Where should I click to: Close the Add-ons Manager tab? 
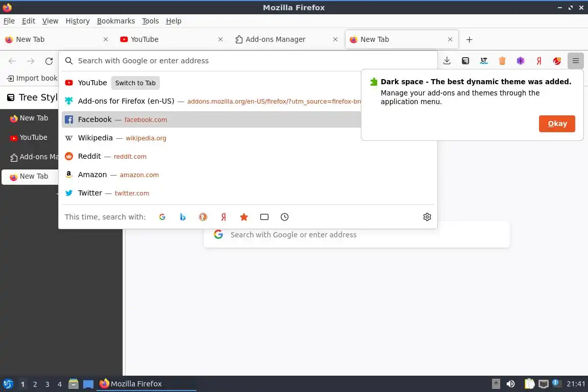click(335, 39)
